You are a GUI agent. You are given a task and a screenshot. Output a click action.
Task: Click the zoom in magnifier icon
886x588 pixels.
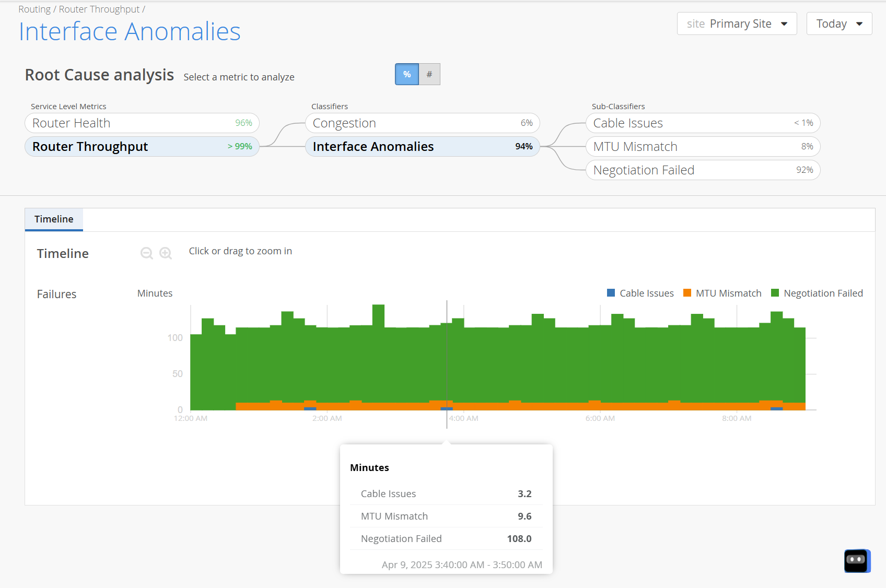click(x=166, y=253)
